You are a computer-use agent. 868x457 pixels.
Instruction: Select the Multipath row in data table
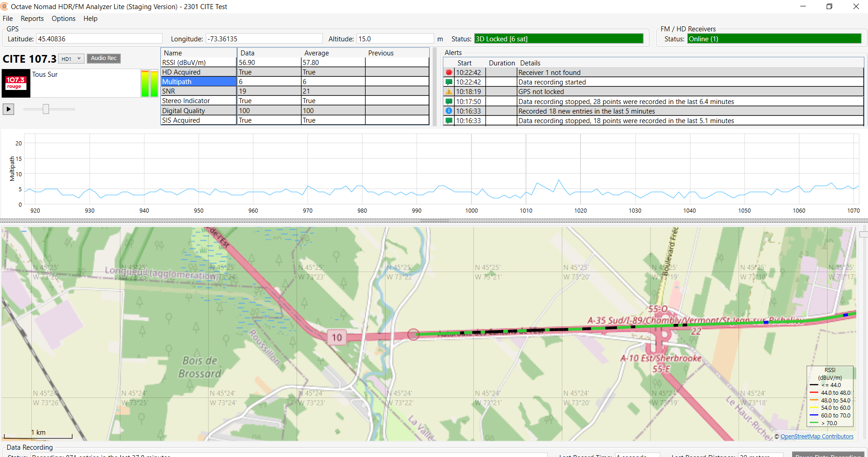pyautogui.click(x=198, y=82)
